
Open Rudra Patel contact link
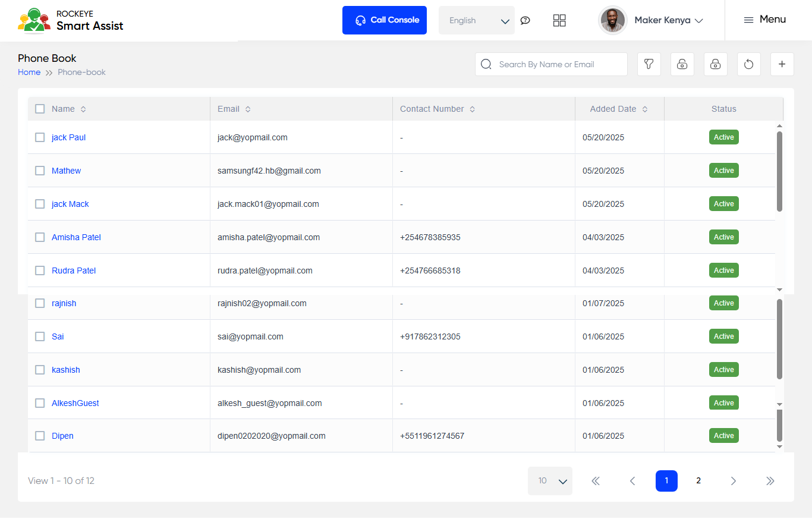[74, 270]
